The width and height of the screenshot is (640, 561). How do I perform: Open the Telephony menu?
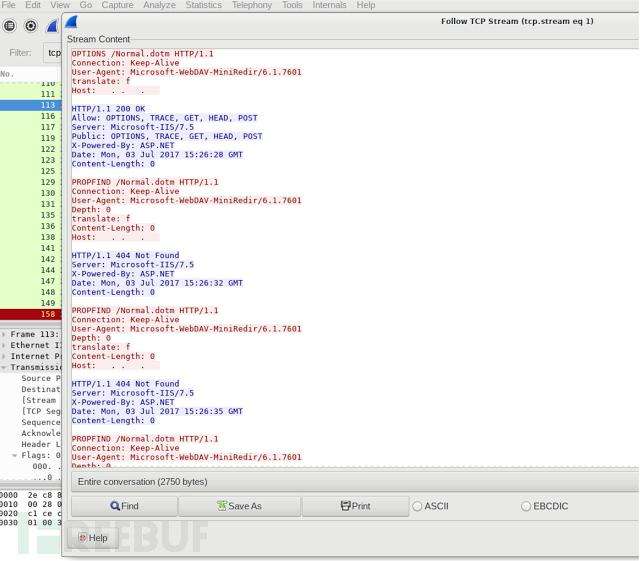click(x=252, y=5)
